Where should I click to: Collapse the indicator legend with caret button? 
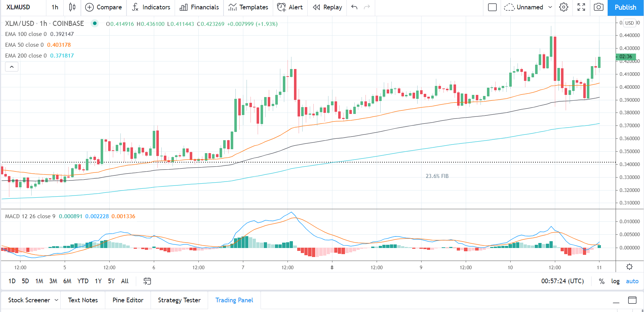[x=11, y=67]
